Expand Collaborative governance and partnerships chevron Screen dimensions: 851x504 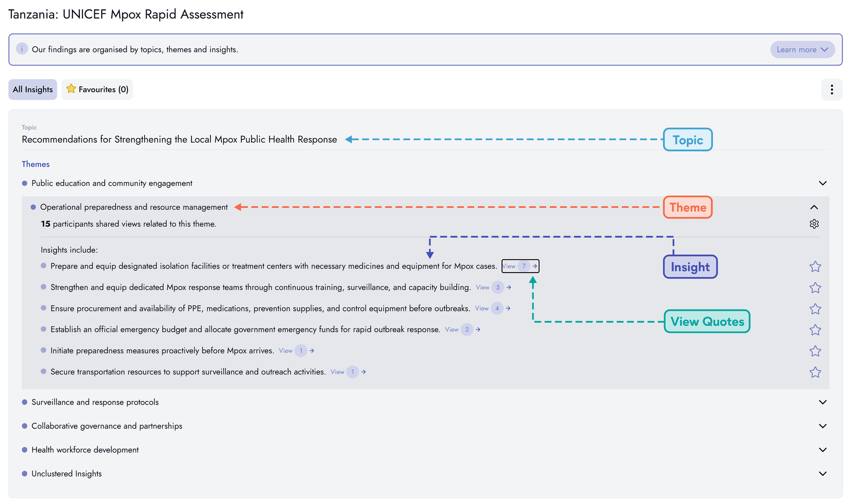822,426
